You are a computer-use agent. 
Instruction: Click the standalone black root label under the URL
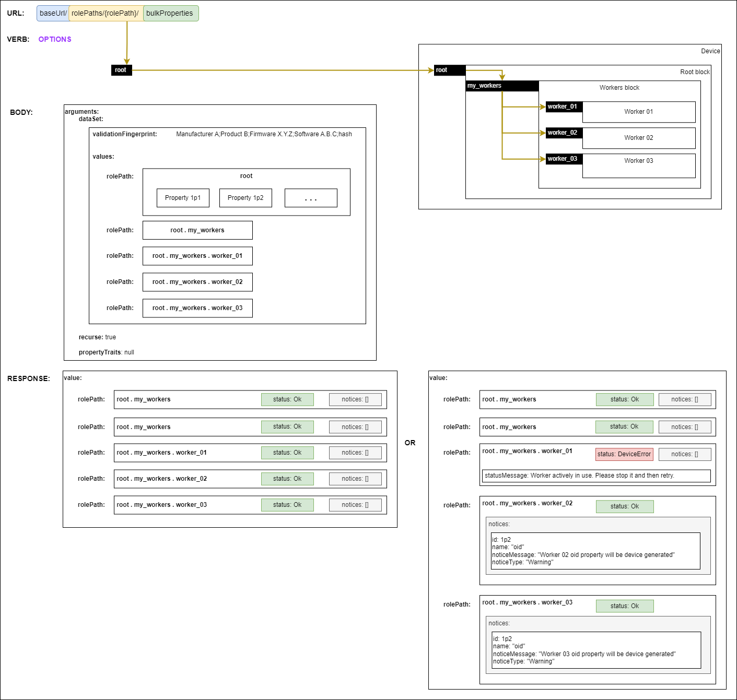121,70
